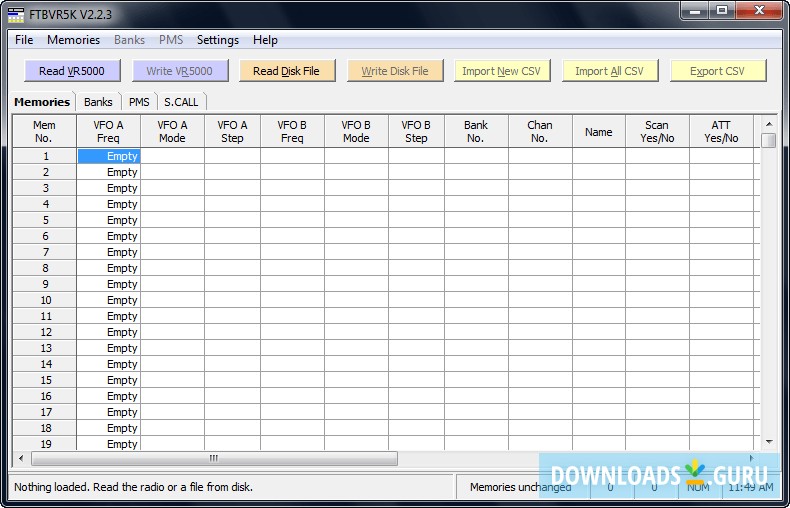Select the Empty cell in row 10
The width and height of the screenshot is (790, 508).
click(108, 300)
